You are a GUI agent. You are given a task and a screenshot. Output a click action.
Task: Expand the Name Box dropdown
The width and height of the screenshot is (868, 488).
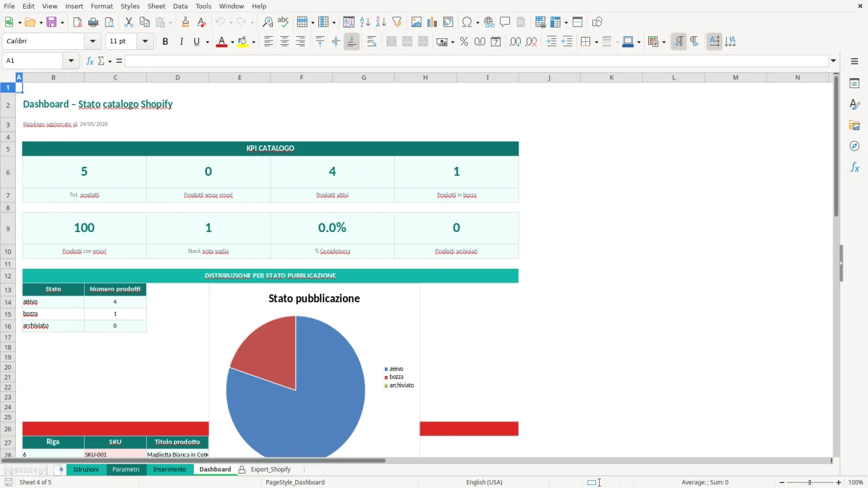tap(72, 61)
